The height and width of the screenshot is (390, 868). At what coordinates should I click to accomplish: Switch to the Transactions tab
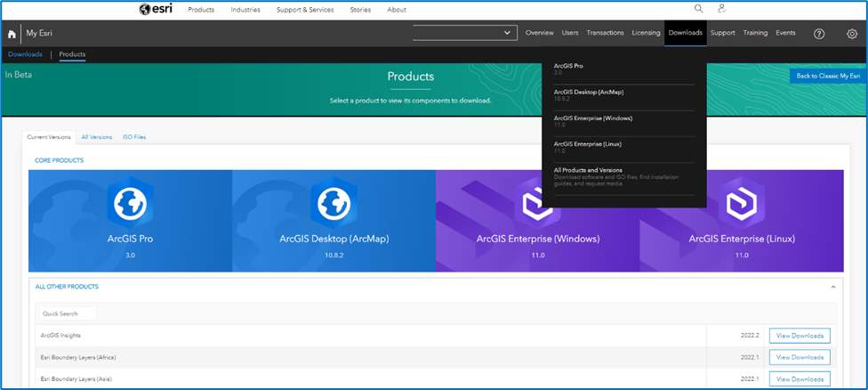pos(605,33)
